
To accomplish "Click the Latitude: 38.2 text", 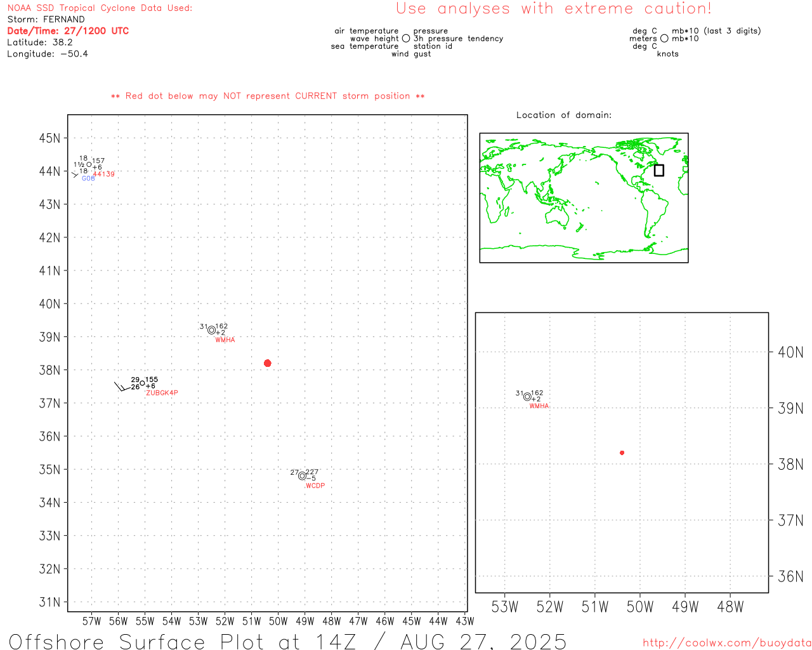I will [x=40, y=43].
